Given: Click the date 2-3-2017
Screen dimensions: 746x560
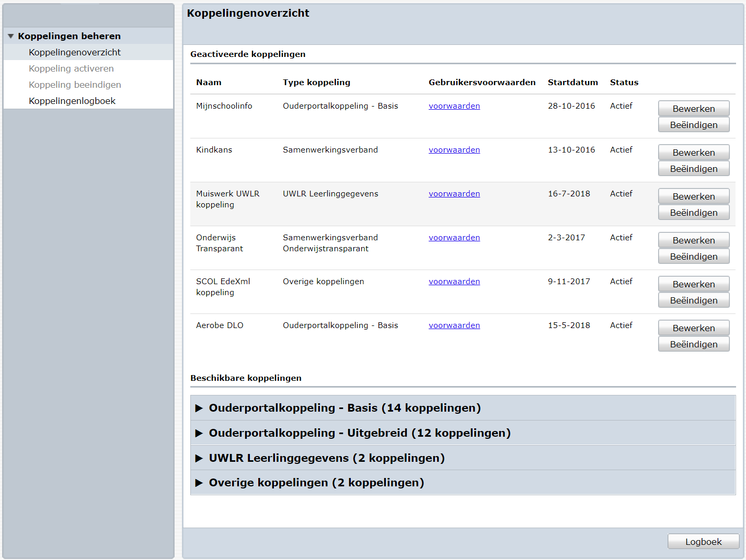Looking at the screenshot, I should pos(567,238).
